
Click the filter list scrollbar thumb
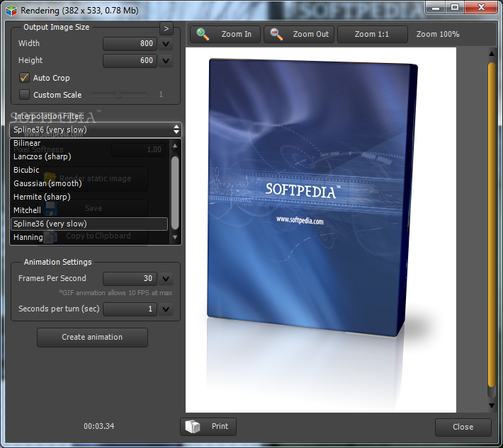tap(175, 193)
